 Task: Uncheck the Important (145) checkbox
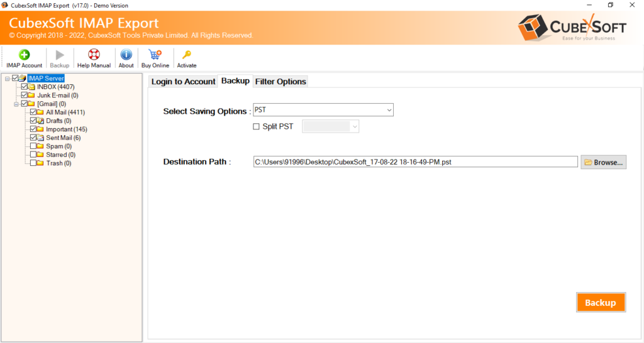33,129
